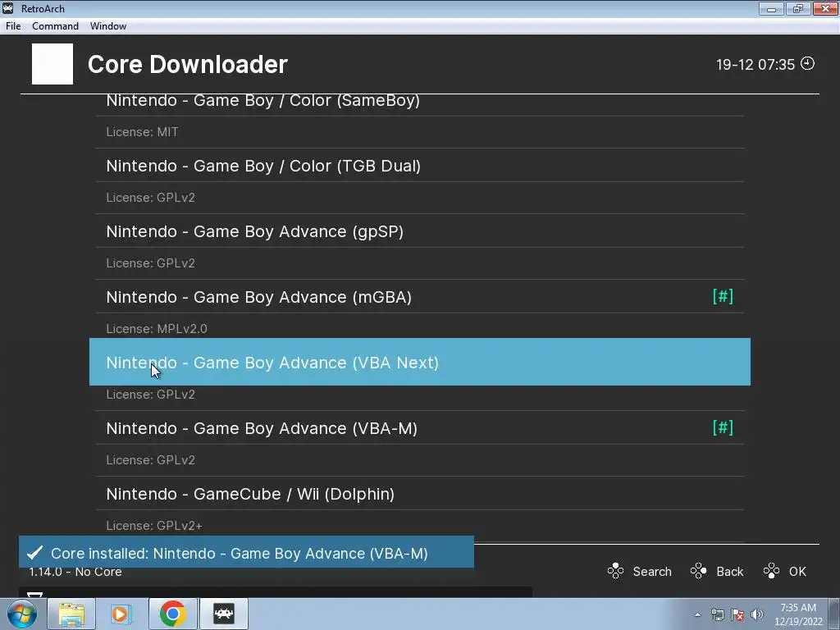Image resolution: width=840 pixels, height=630 pixels.
Task: Click the installed [#] marker on VBA-M row
Action: tap(723, 427)
